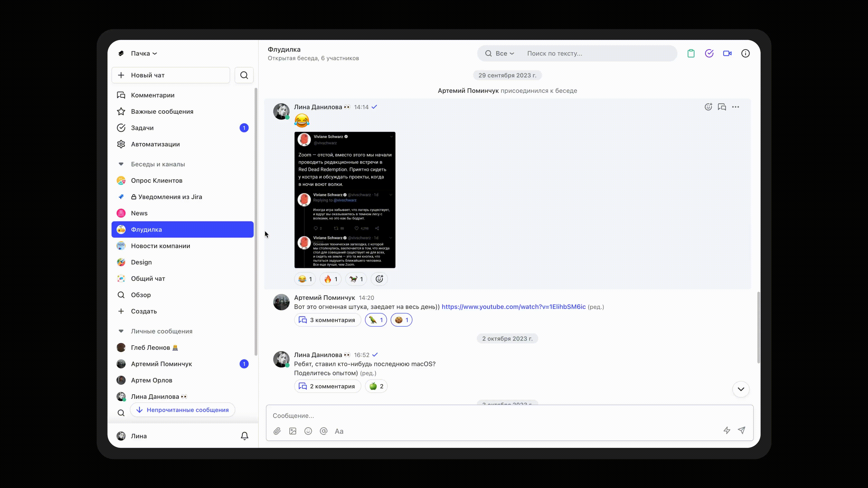This screenshot has width=868, height=488.
Task: Insert an image into the message
Action: (292, 431)
